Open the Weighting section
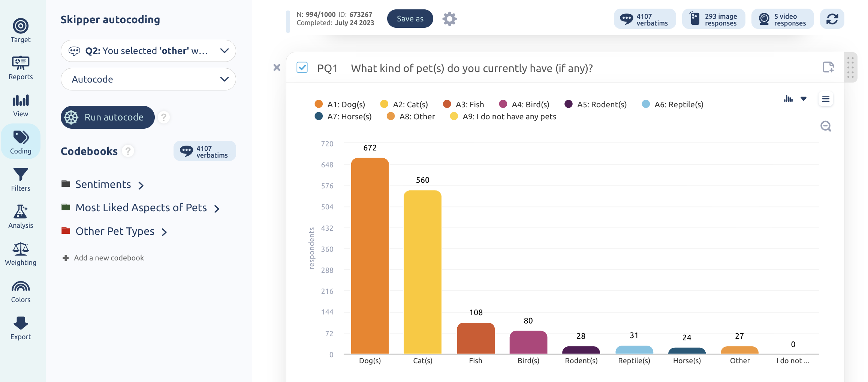Image resolution: width=868 pixels, height=382 pixels. [x=21, y=254]
